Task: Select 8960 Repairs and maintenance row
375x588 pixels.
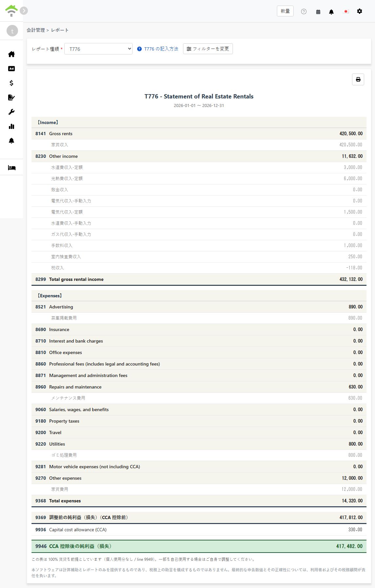Action: point(199,387)
